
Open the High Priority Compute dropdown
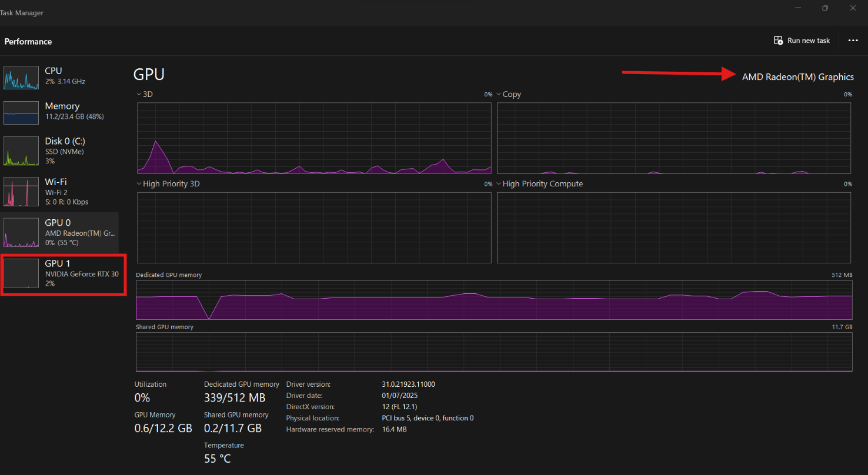499,184
